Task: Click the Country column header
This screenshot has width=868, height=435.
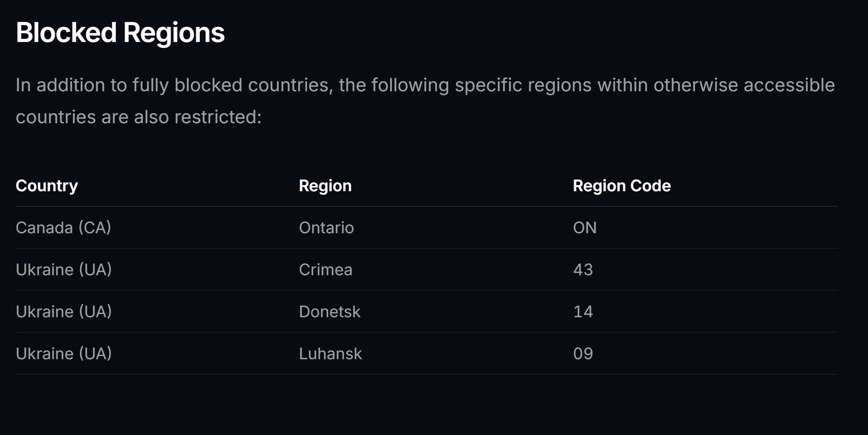Action: click(47, 186)
